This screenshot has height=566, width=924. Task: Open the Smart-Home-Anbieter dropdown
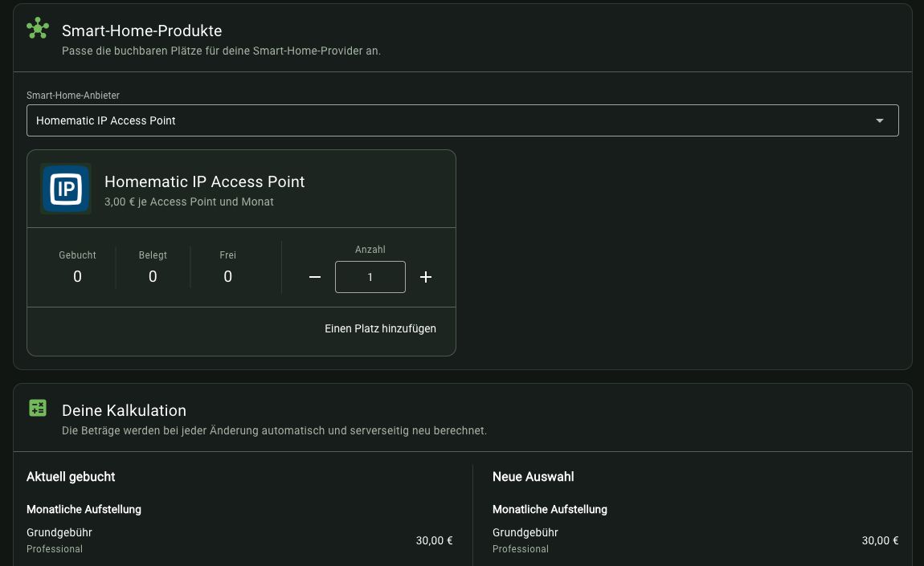click(463, 120)
